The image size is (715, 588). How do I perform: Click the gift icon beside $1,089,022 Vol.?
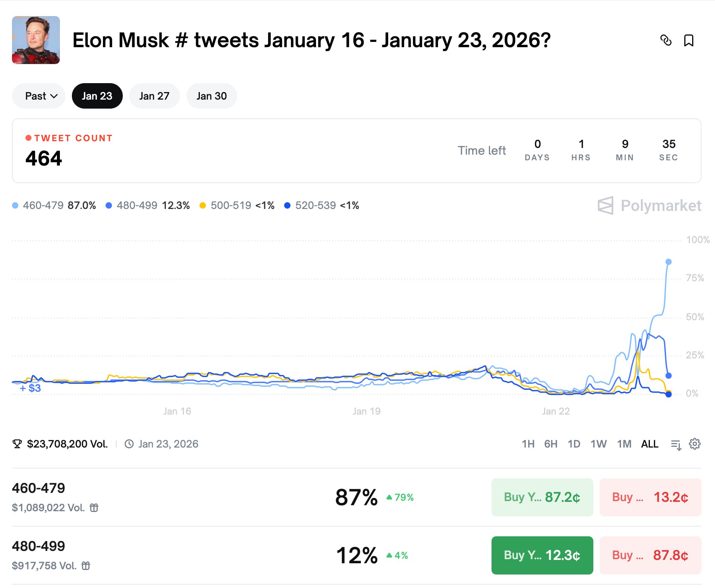click(x=94, y=507)
